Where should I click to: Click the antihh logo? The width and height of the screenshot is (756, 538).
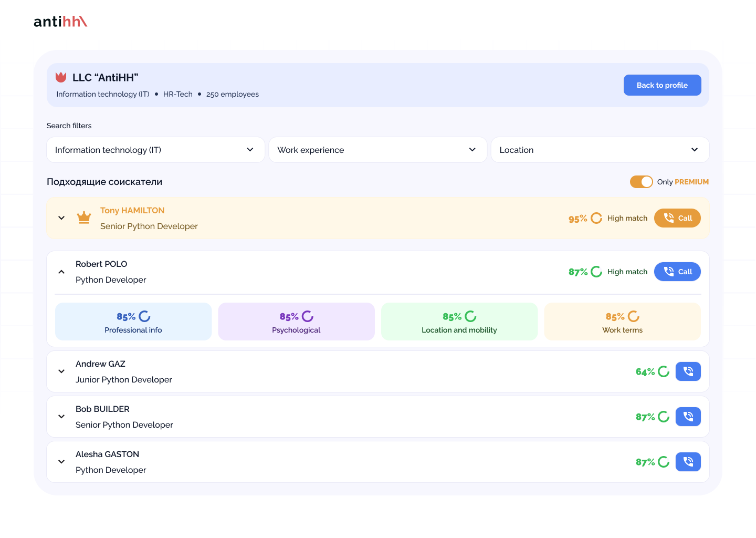(x=60, y=22)
